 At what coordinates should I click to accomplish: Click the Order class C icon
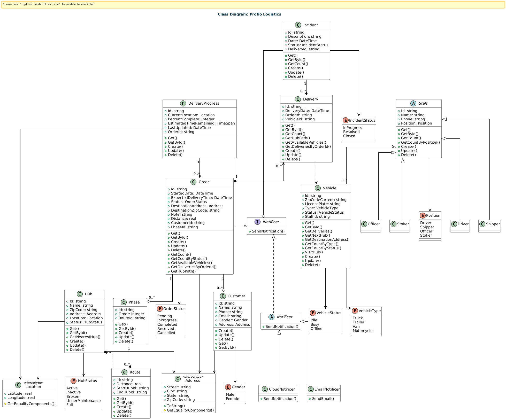[x=193, y=182]
